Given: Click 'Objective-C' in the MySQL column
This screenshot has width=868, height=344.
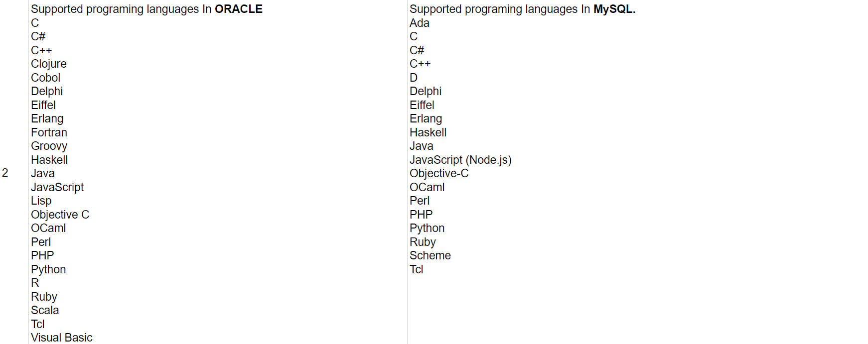Looking at the screenshot, I should point(439,174).
